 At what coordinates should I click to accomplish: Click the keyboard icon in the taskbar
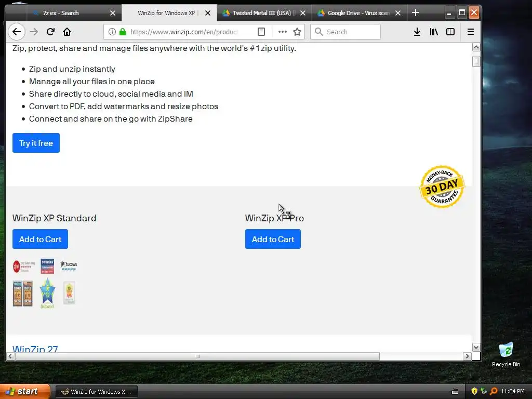coord(455,392)
